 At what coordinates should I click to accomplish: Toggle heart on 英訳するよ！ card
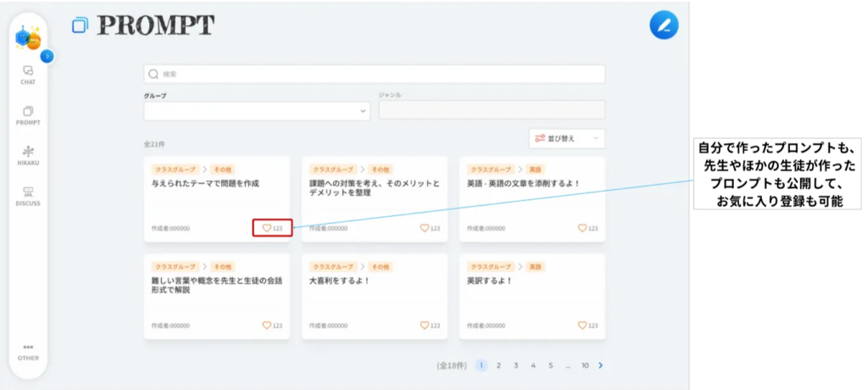[582, 325]
